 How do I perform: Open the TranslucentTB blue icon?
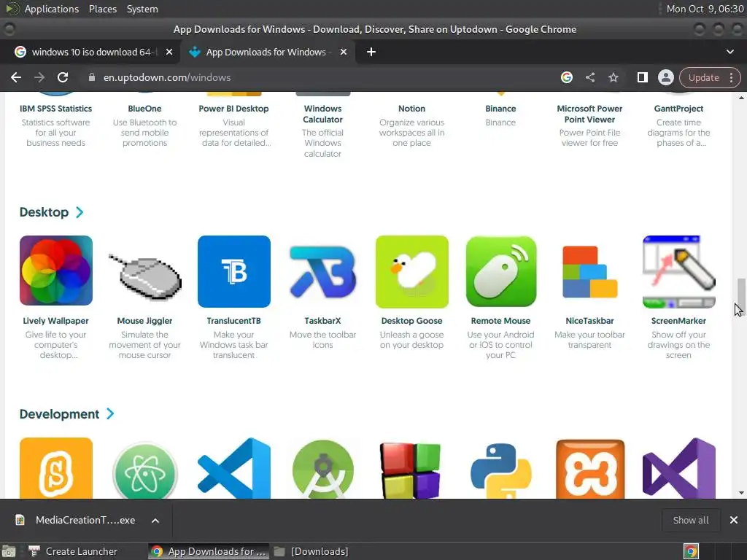click(x=234, y=271)
